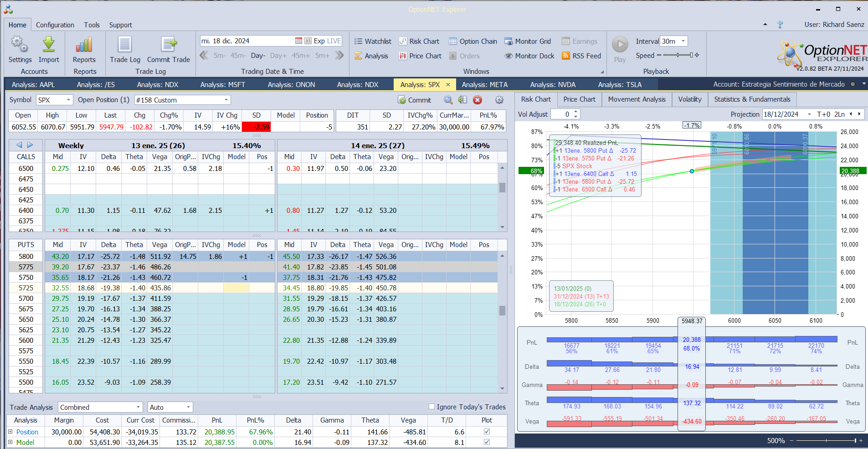This screenshot has height=449, width=868.
Task: Toggle the 2Ln projection option
Action: coord(840,114)
